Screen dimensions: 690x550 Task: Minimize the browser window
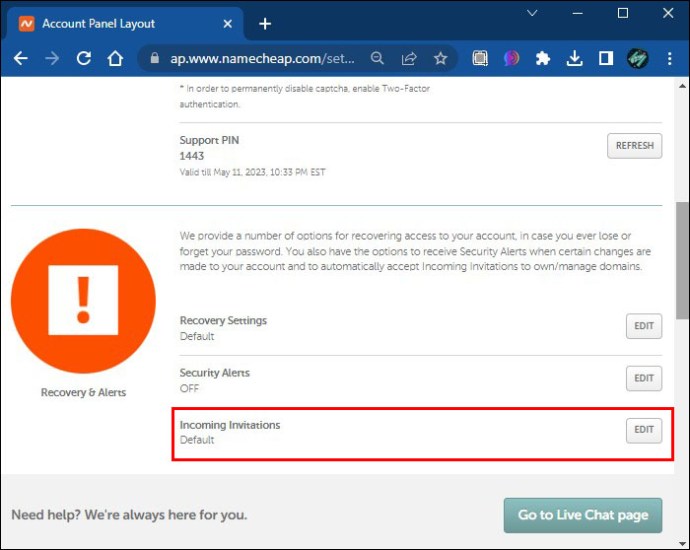click(x=577, y=13)
